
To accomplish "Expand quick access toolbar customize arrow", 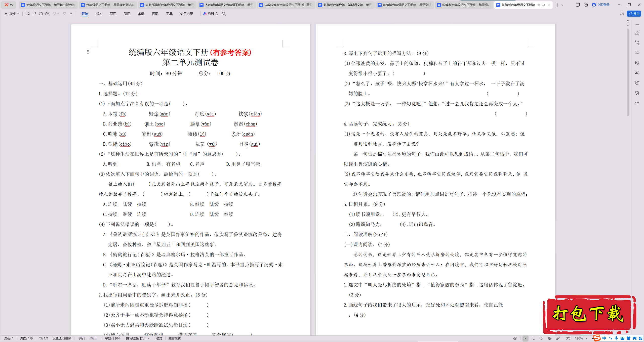I will [x=71, y=14].
